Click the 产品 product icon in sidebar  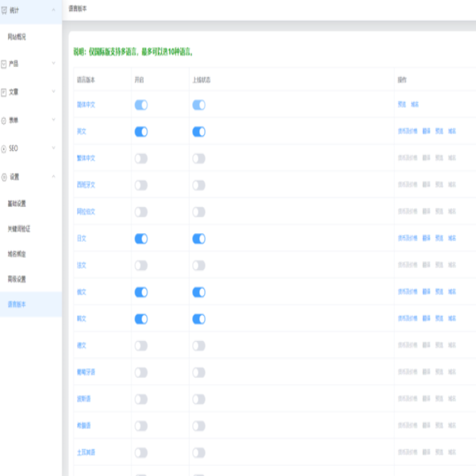4,64
